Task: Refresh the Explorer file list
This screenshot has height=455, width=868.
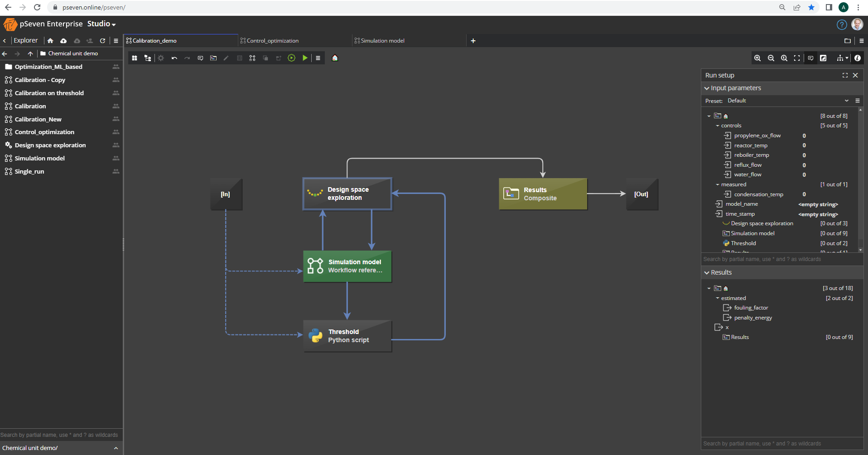Action: 103,41
